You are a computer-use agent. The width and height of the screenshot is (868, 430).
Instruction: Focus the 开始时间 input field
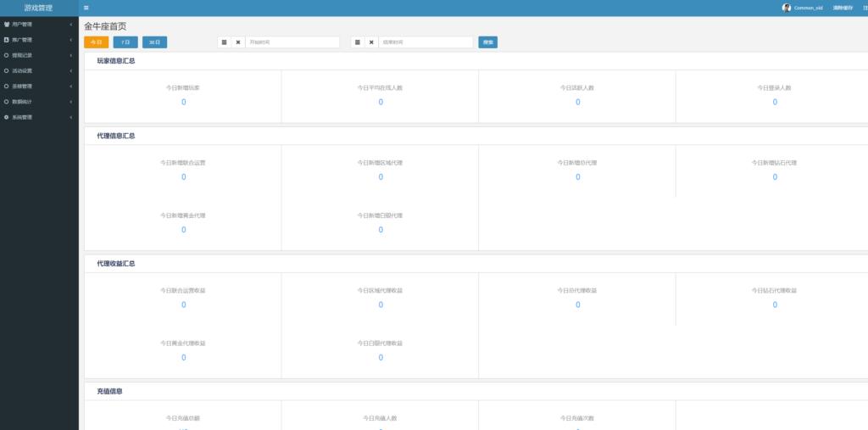[x=292, y=42]
